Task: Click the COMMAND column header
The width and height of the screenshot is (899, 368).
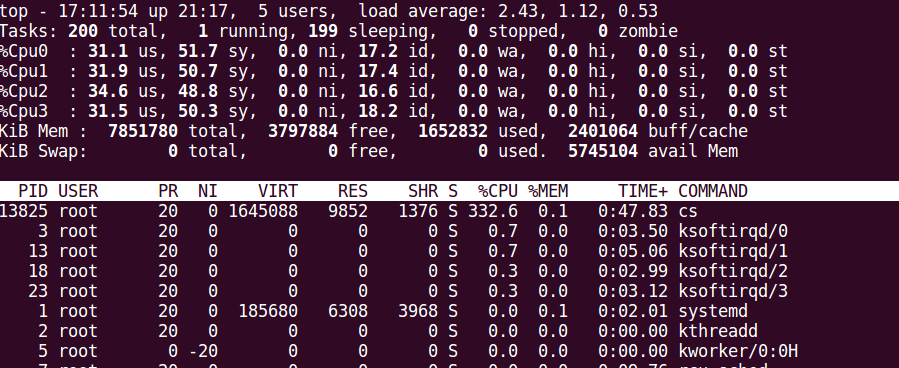Action: (x=713, y=191)
